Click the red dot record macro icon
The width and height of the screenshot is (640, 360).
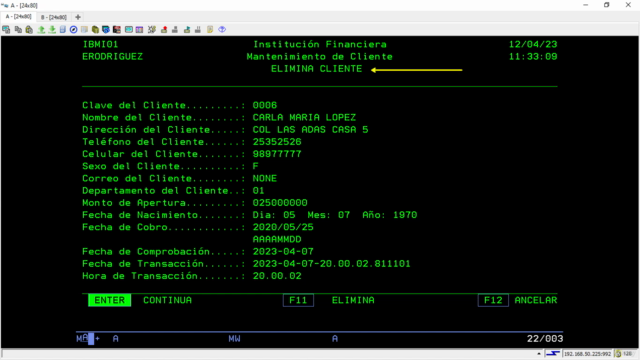coord(164,29)
